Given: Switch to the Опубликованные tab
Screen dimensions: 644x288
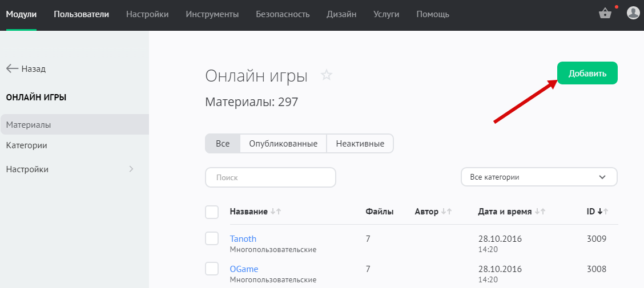Looking at the screenshot, I should point(283,144).
